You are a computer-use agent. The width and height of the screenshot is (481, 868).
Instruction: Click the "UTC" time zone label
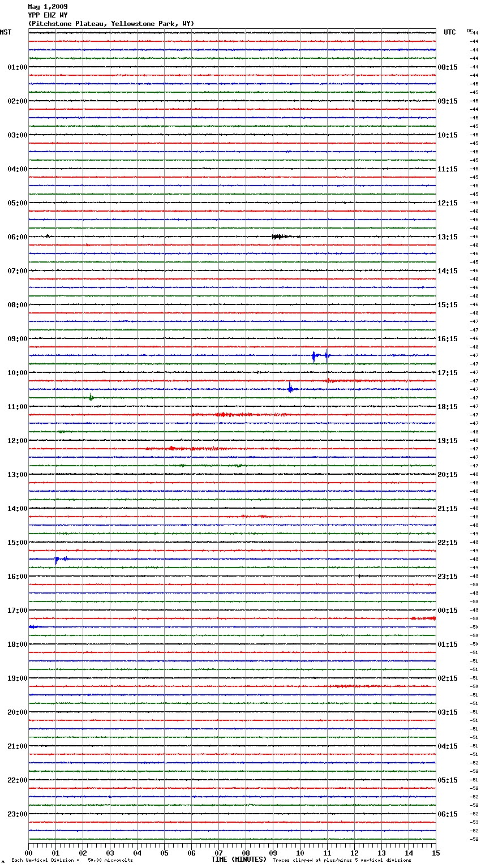(x=450, y=32)
